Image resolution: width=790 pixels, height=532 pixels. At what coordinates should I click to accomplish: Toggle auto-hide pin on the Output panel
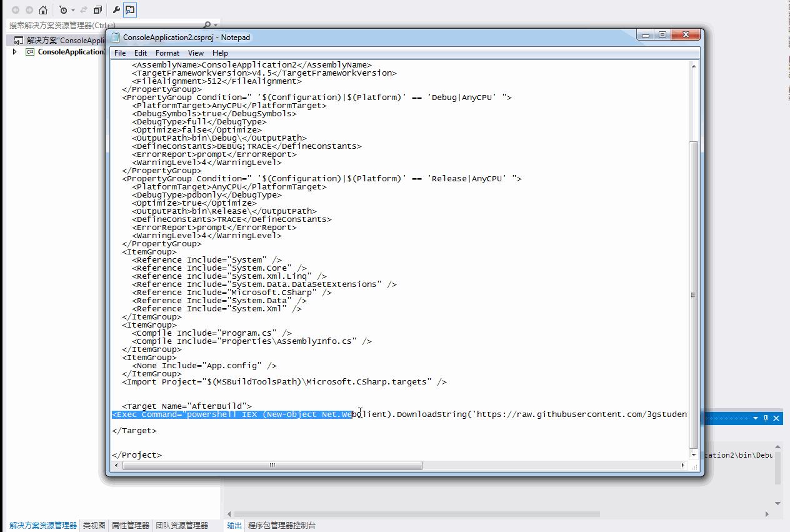(x=766, y=418)
